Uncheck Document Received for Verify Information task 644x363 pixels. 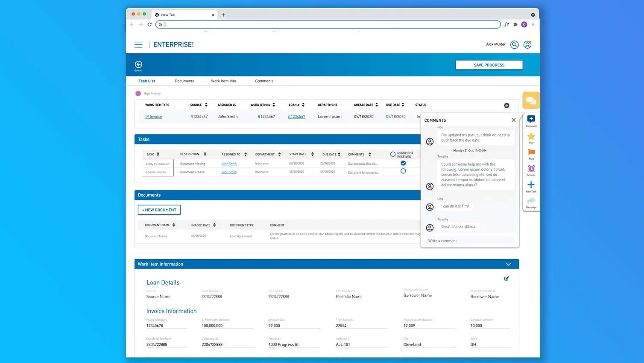click(x=403, y=163)
